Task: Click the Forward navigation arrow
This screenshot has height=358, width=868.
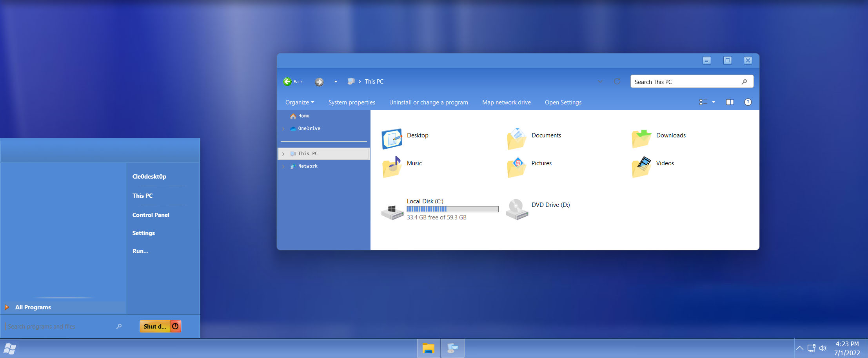Action: click(319, 82)
